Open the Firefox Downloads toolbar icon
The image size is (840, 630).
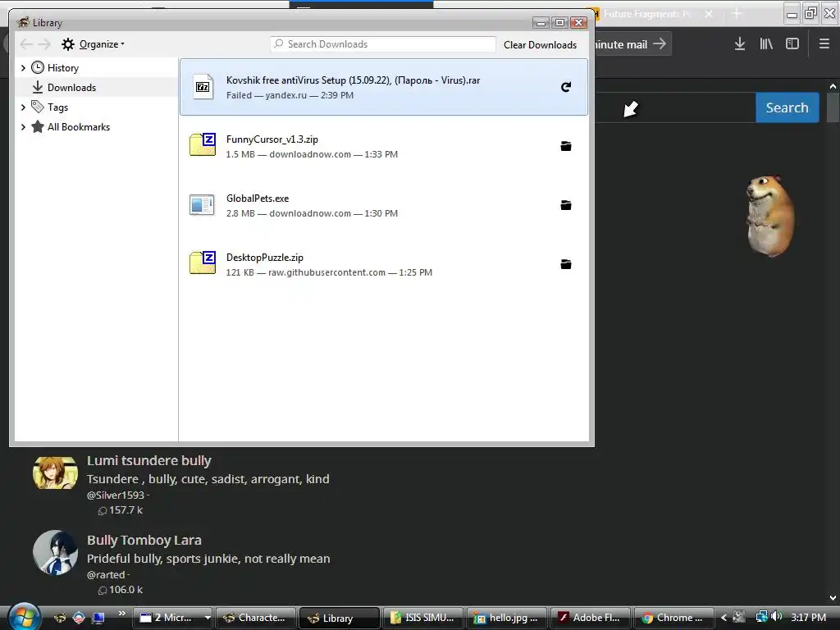[740, 44]
